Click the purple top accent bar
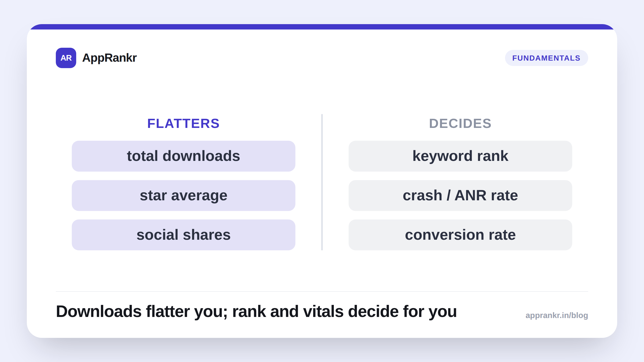 [x=322, y=27]
